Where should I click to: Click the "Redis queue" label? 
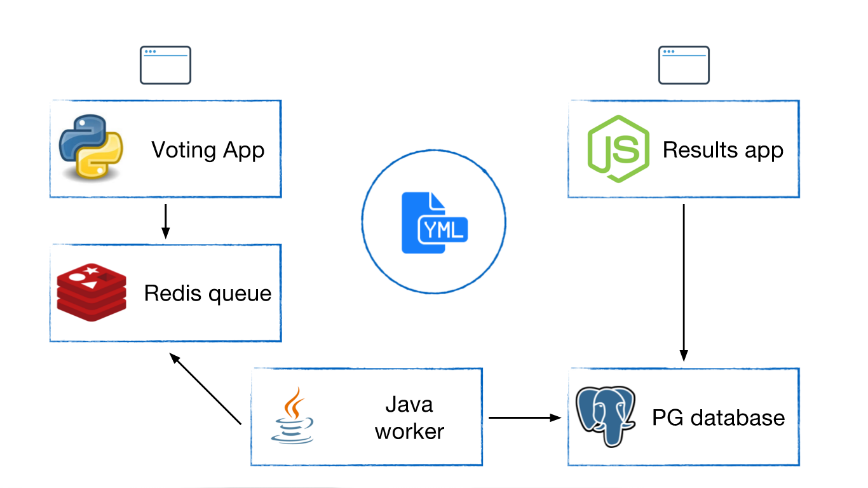pos(208,294)
